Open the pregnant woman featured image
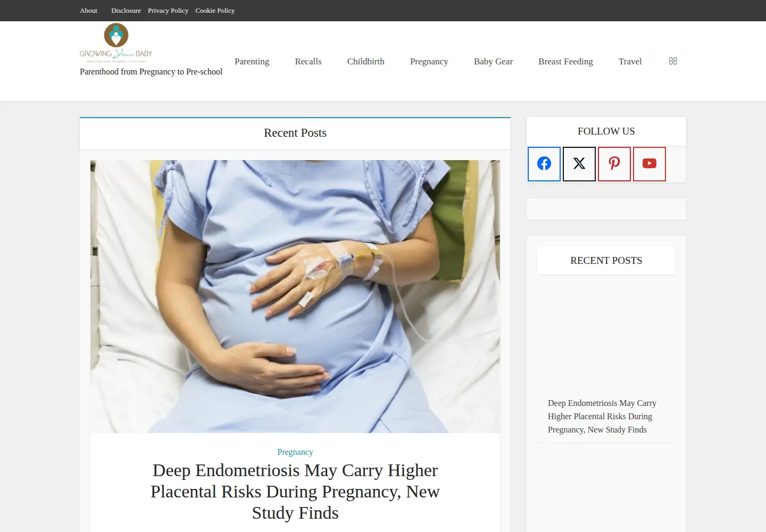 pos(295,296)
